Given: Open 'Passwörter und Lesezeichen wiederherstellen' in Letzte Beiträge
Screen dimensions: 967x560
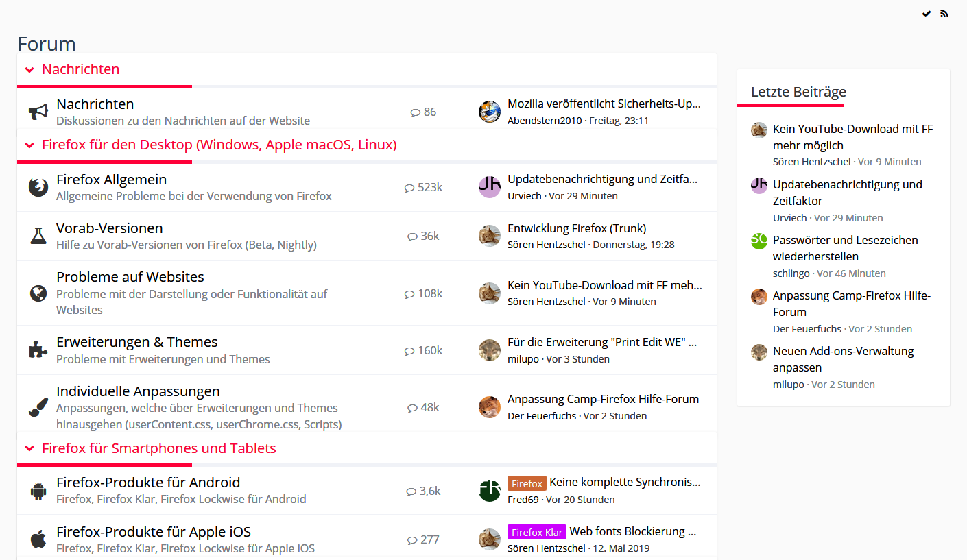Looking at the screenshot, I should tap(846, 248).
